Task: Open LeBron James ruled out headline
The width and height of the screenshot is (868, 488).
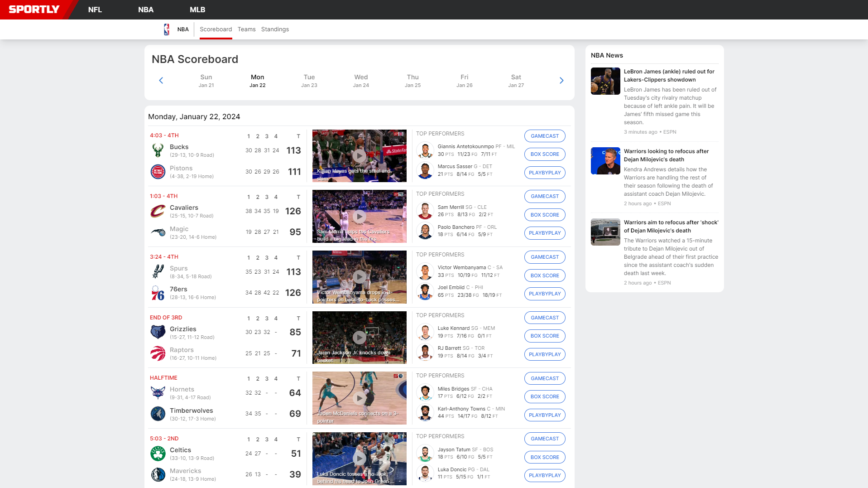Action: click(x=669, y=76)
